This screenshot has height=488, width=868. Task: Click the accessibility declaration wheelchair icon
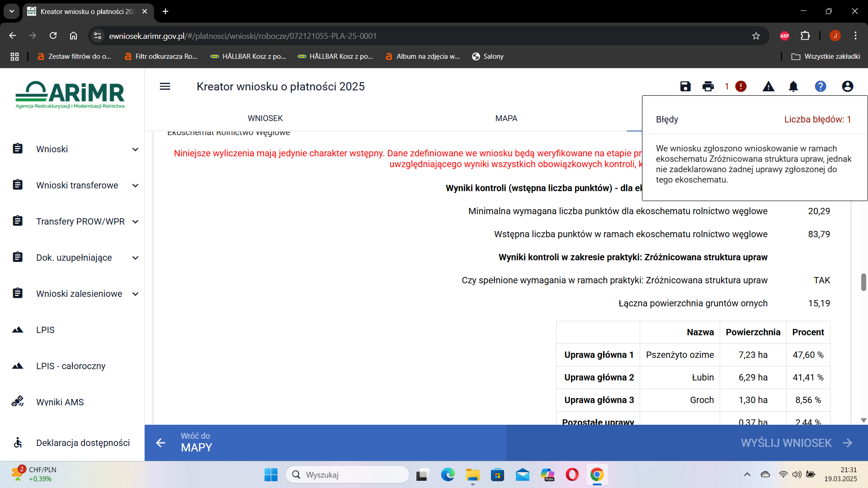tap(18, 442)
